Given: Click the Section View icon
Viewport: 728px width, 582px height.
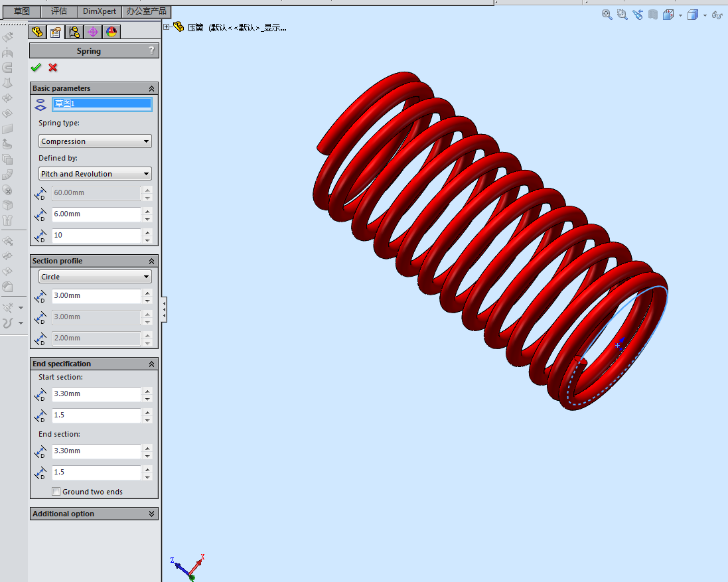Looking at the screenshot, I should (x=653, y=15).
